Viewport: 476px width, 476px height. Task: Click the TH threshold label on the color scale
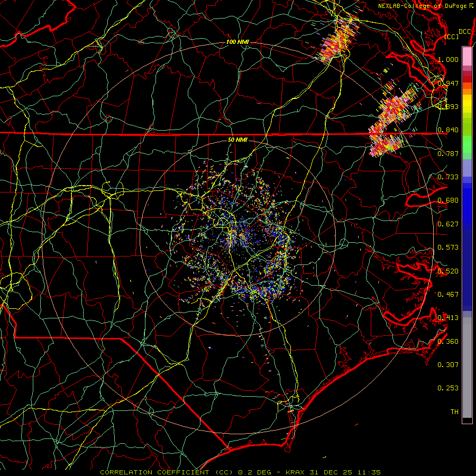click(x=454, y=412)
